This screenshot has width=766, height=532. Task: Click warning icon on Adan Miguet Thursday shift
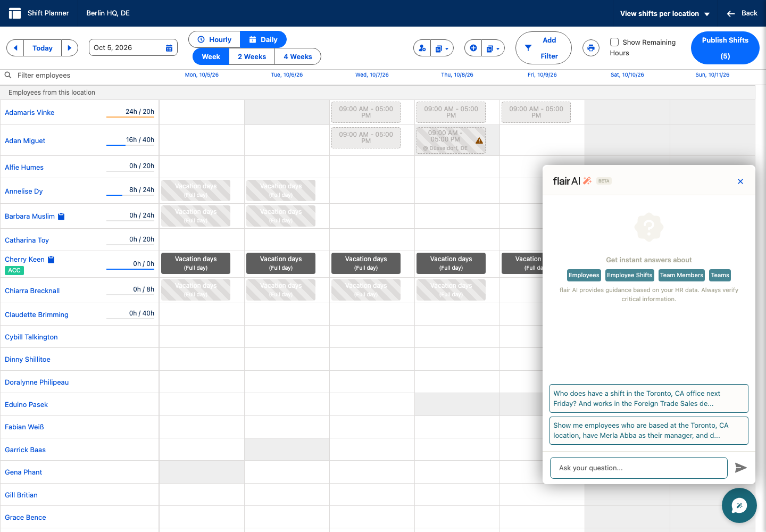pyautogui.click(x=479, y=141)
